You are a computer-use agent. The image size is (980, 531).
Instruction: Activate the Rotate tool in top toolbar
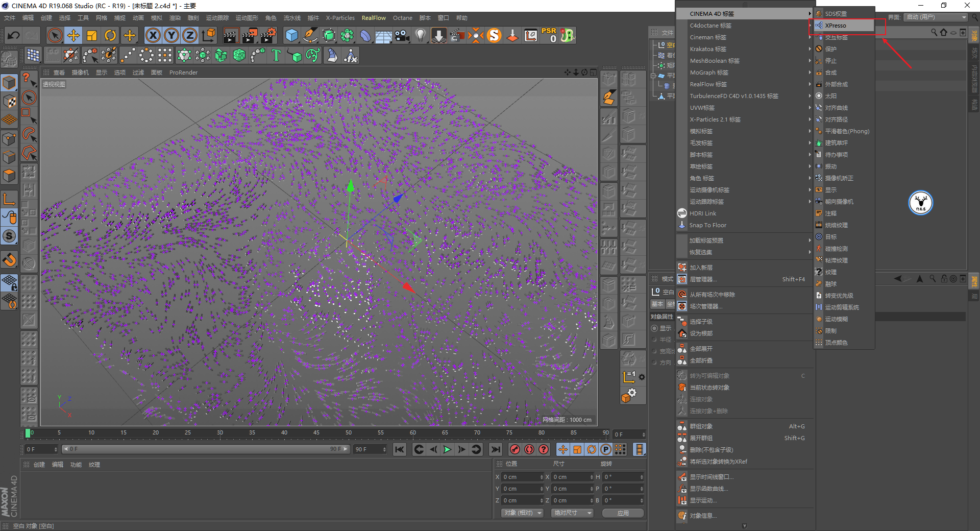pyautogui.click(x=110, y=35)
